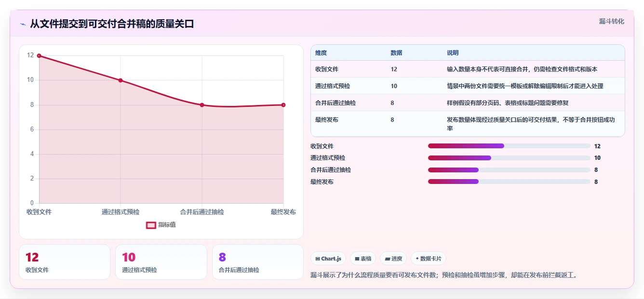
Task: Select the 表格 tag chip
Action: click(363, 259)
